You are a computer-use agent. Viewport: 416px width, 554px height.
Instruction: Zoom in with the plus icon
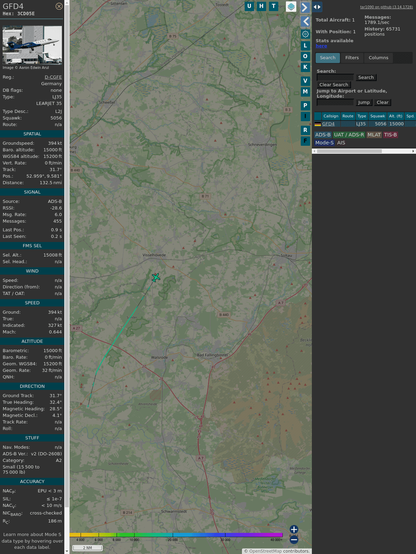coord(294,529)
